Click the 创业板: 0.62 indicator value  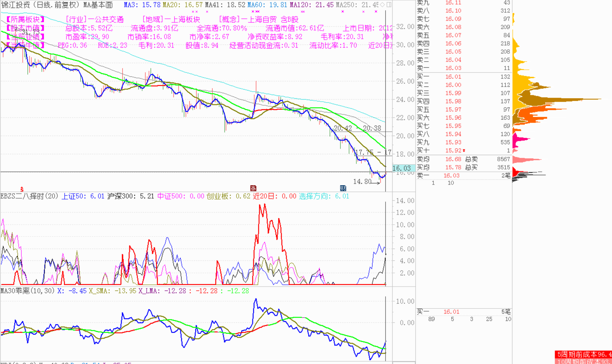coord(228,196)
